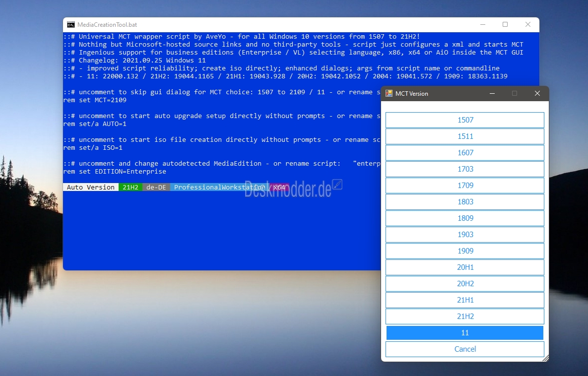Screen dimensions: 588x376
Task: Click the de-DE language tag in console
Action: point(156,187)
